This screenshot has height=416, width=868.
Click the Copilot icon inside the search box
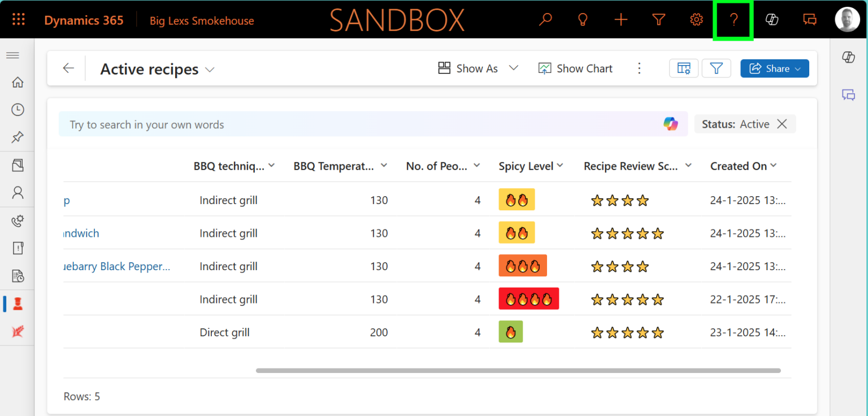(671, 124)
